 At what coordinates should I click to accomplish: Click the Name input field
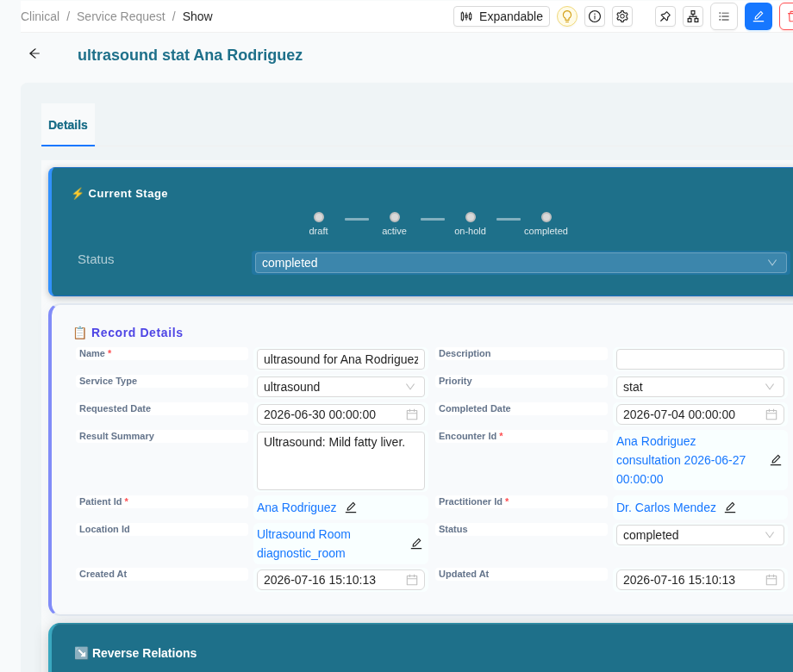click(340, 359)
